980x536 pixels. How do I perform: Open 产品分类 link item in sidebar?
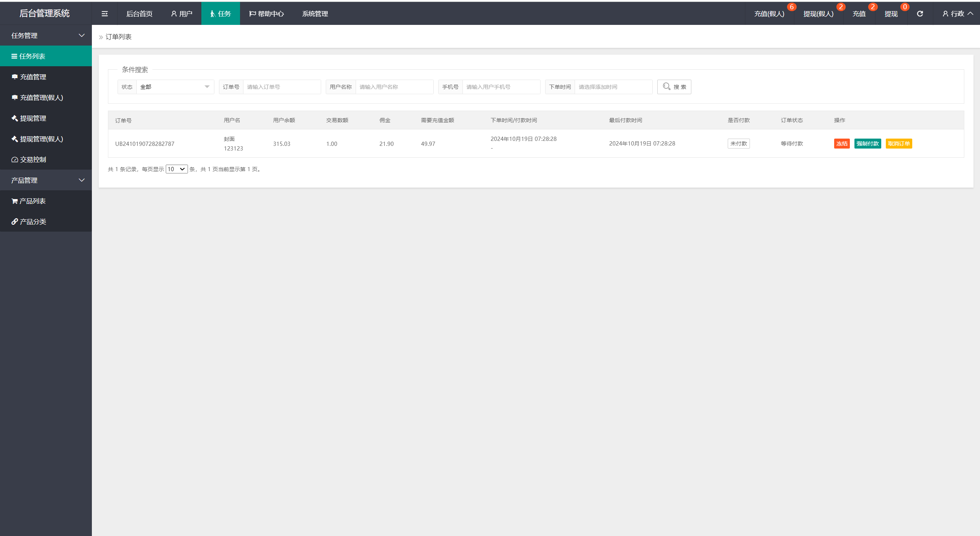[33, 222]
